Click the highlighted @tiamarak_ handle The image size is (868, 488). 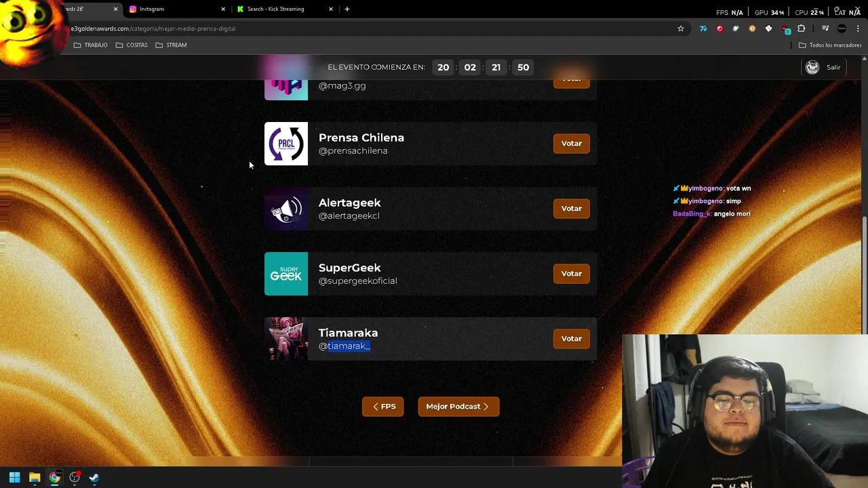tap(344, 346)
